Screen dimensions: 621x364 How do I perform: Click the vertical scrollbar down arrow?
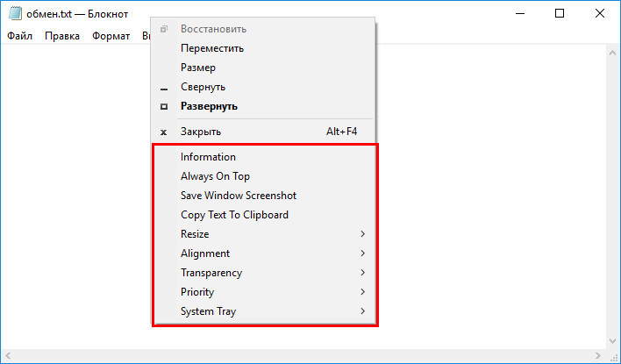click(x=613, y=341)
